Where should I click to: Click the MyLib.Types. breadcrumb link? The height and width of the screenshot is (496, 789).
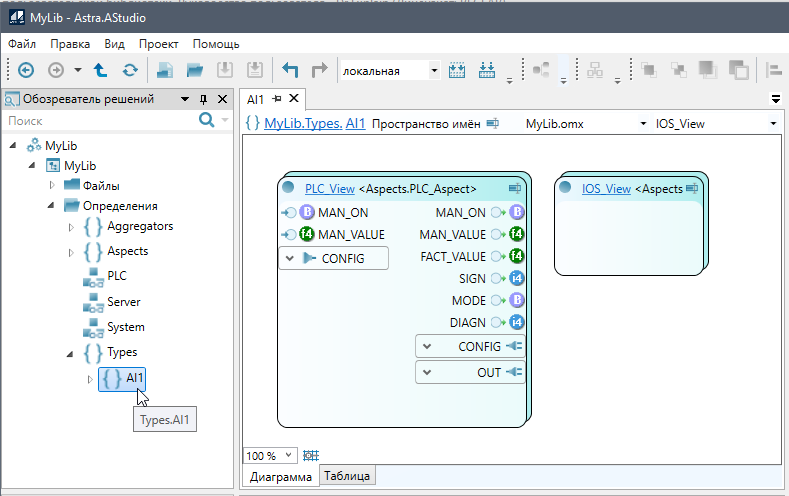point(303,124)
